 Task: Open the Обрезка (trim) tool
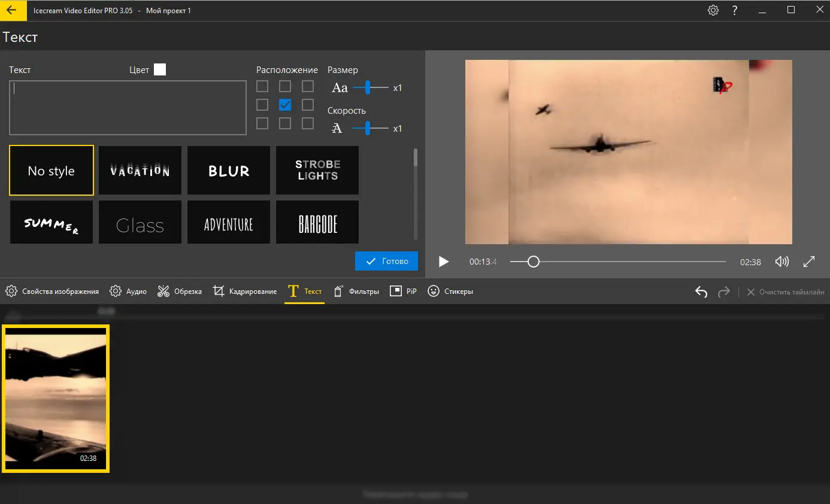click(x=180, y=292)
